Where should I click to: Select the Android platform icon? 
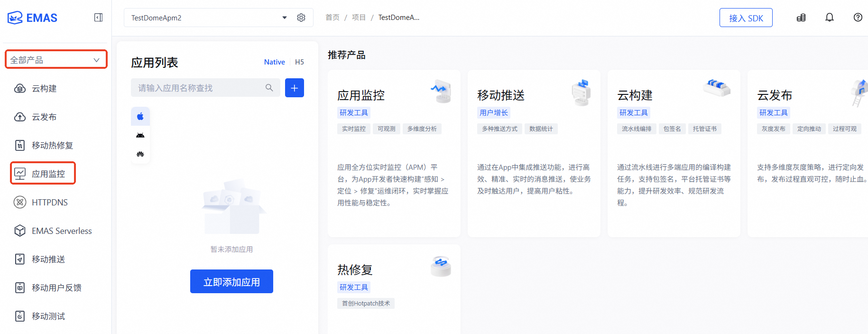click(140, 135)
